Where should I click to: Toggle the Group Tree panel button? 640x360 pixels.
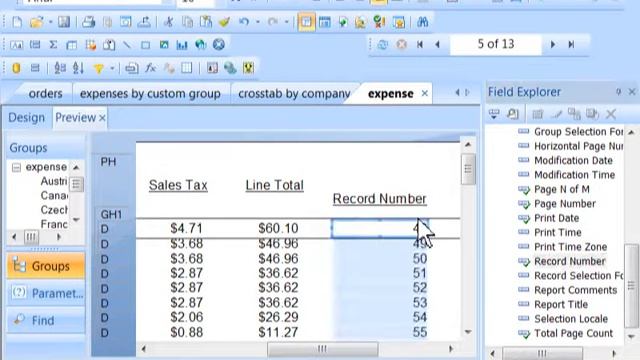click(306, 22)
